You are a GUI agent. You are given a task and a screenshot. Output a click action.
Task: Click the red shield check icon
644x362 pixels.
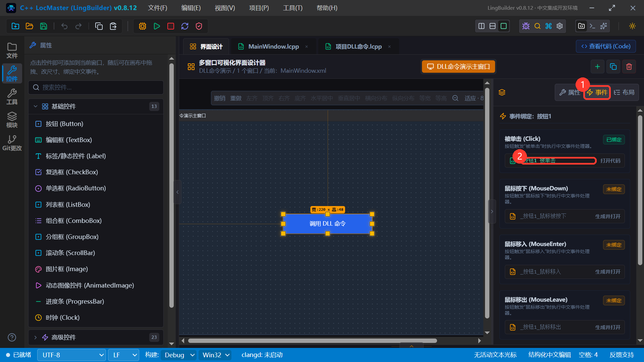tap(199, 26)
